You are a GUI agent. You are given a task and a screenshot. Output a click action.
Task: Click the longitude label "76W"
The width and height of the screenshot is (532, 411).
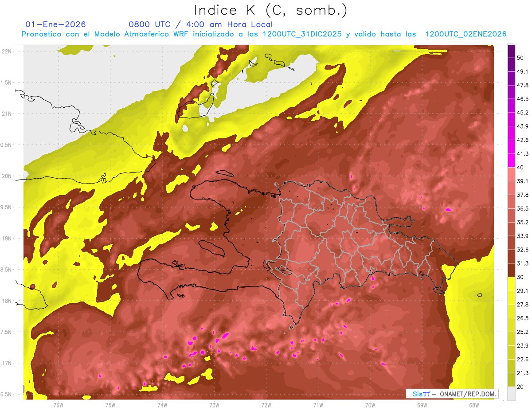click(58, 405)
